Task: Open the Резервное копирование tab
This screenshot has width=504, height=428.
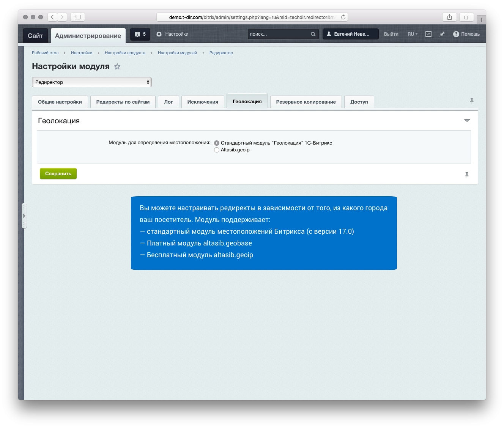Action: pyautogui.click(x=306, y=102)
